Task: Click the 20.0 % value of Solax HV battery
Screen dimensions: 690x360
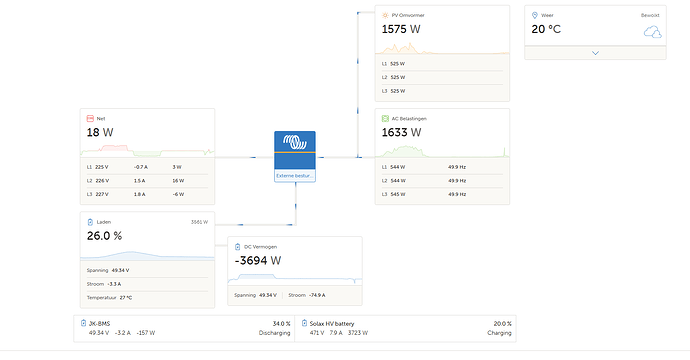Action: [503, 323]
